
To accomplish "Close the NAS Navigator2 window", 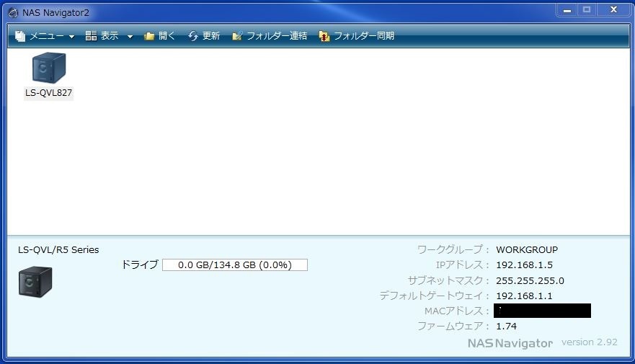I will (613, 10).
